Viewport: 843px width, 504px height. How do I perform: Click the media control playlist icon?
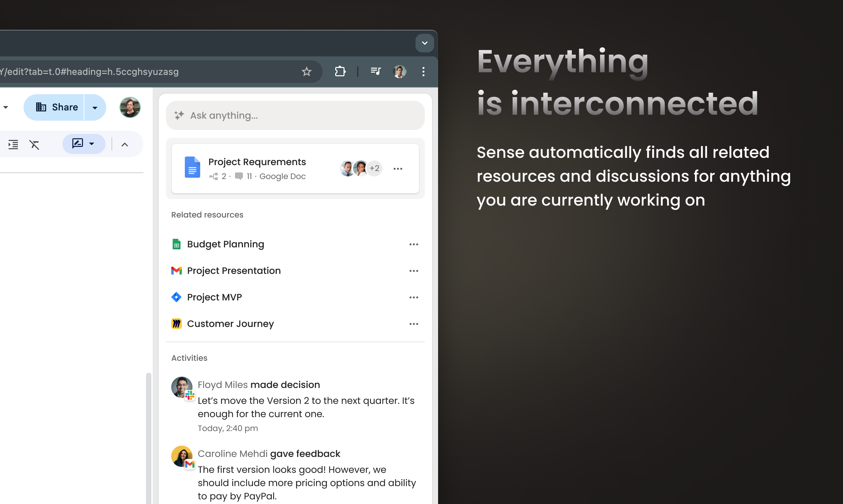(x=375, y=71)
